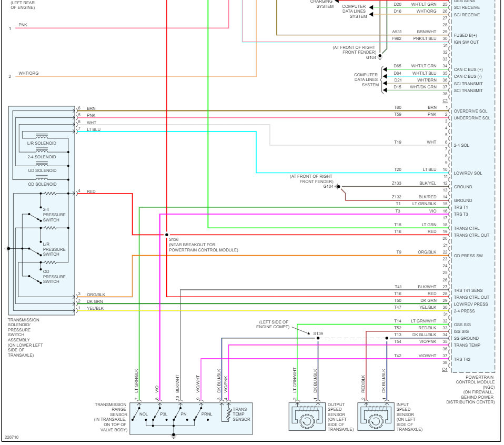Select the C1 connector label

click(x=445, y=100)
